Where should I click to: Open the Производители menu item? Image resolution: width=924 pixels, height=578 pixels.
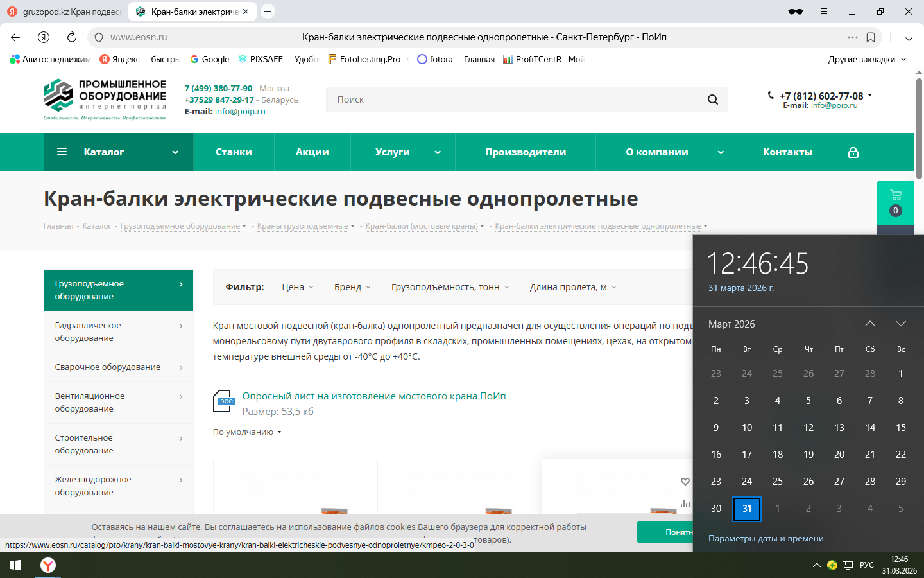click(526, 152)
